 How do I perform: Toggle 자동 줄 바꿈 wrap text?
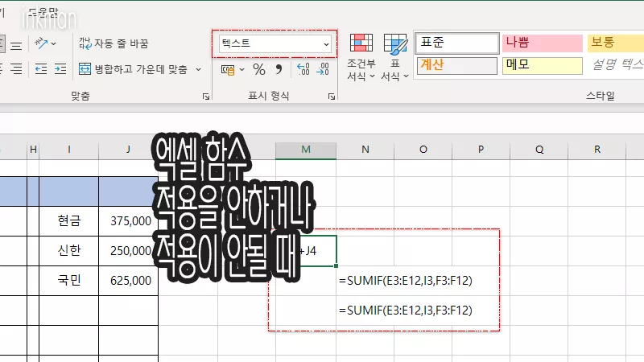click(114, 43)
